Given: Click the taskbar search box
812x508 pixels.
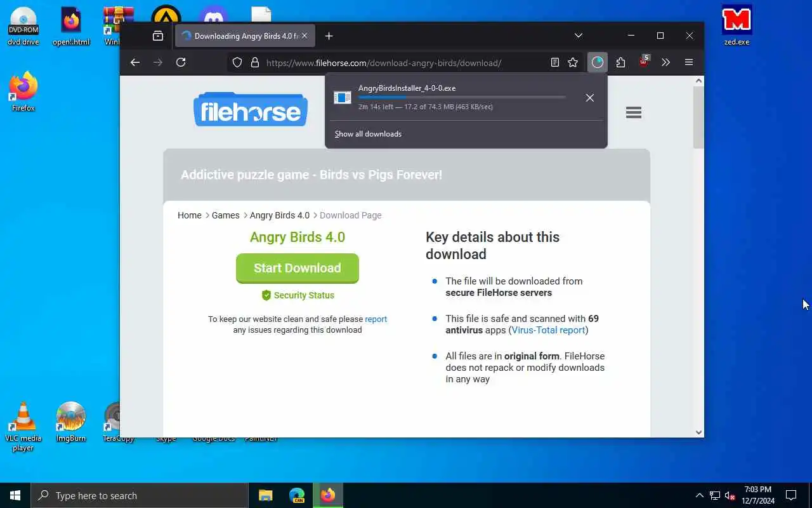Looking at the screenshot, I should coord(140,495).
